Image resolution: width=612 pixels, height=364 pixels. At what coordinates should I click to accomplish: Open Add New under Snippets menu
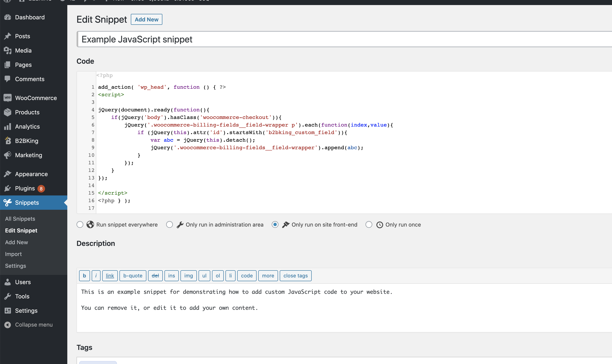click(x=16, y=242)
